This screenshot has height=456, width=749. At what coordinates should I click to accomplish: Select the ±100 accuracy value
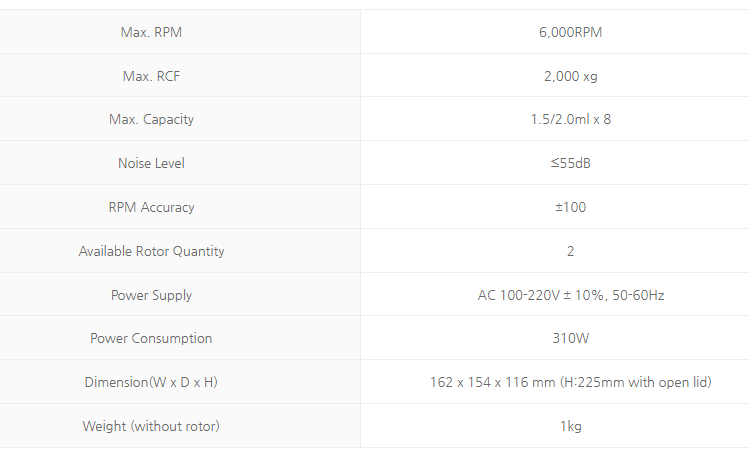(570, 207)
